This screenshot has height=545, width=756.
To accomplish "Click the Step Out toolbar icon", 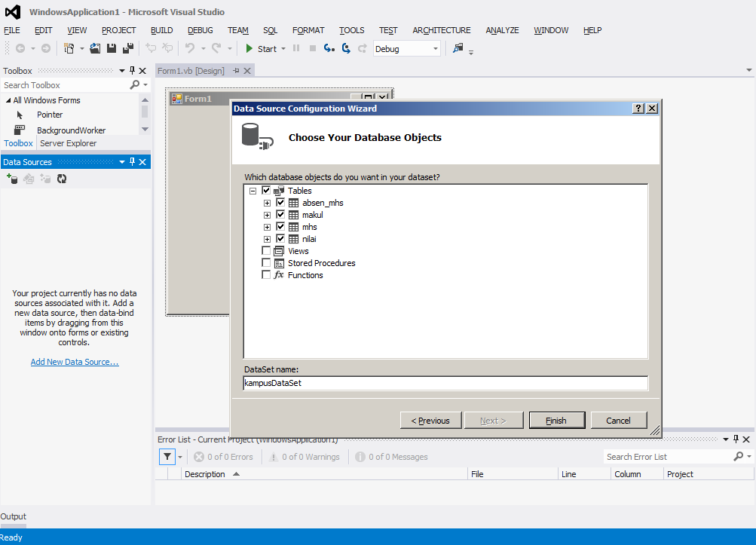I will (362, 48).
